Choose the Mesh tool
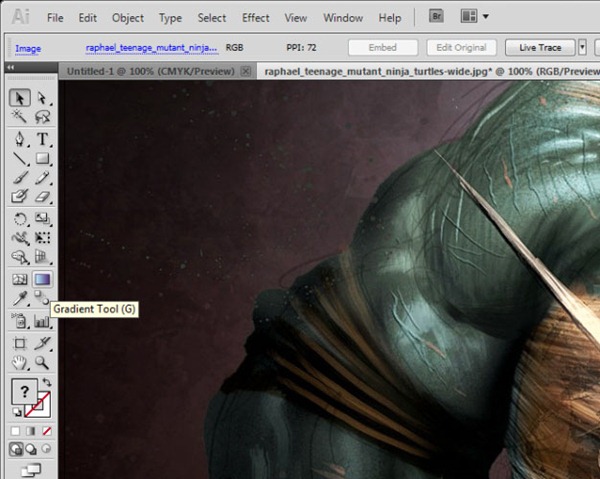Image resolution: width=600 pixels, height=479 pixels. pyautogui.click(x=20, y=280)
